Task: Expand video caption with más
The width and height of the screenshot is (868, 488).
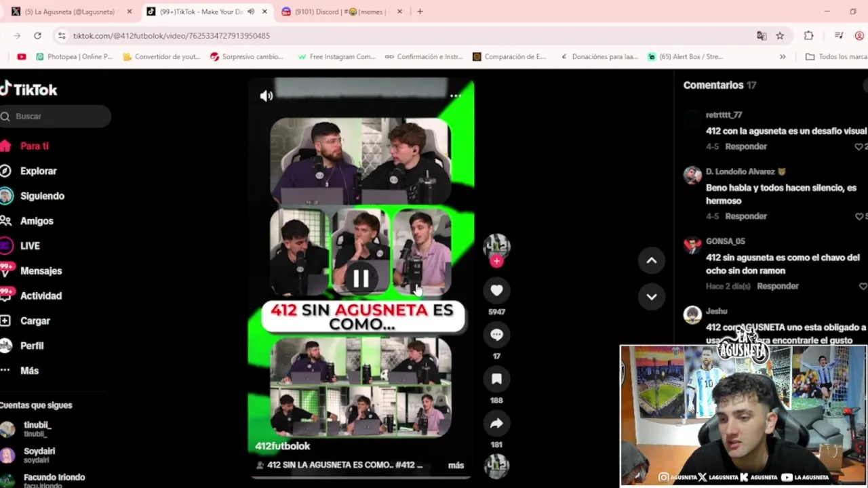Action: [456, 465]
